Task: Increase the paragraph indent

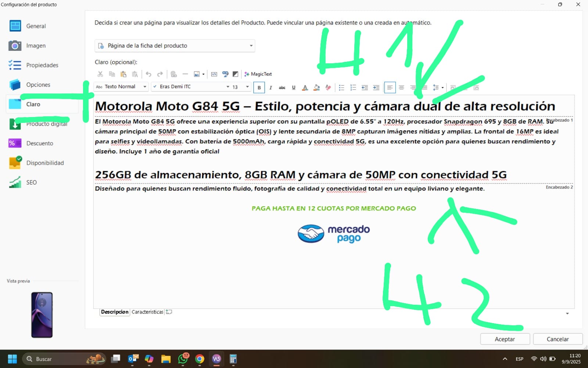Action: [376, 88]
